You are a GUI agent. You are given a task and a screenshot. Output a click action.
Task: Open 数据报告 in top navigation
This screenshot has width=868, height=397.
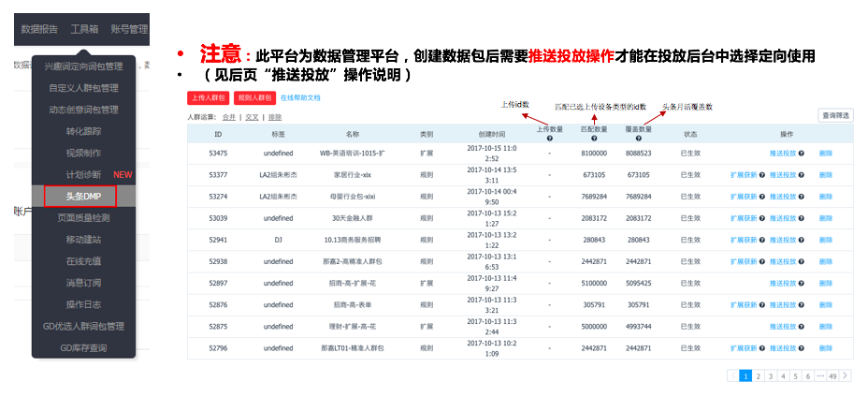point(39,29)
